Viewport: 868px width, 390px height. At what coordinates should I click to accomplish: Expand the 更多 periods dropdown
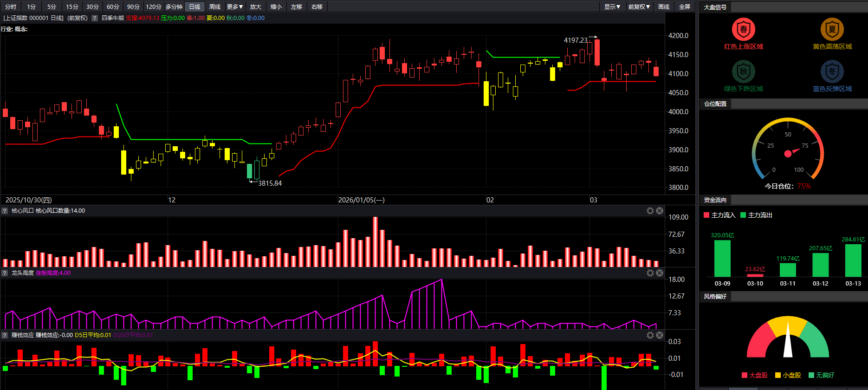click(x=235, y=6)
